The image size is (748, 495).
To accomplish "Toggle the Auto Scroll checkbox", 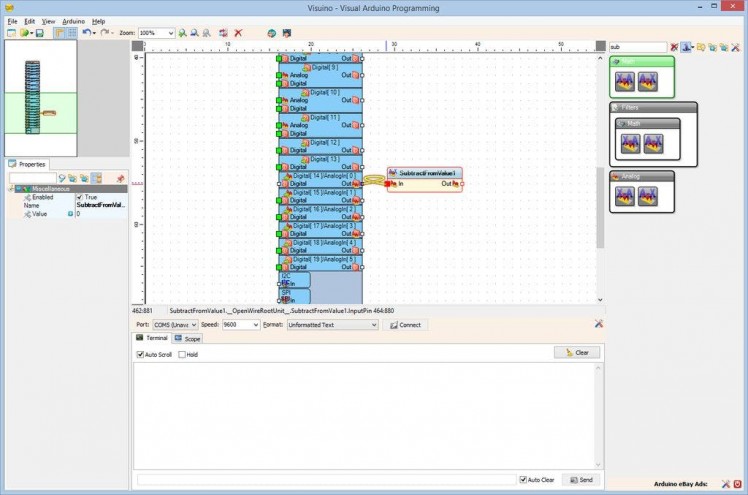I will (x=141, y=354).
